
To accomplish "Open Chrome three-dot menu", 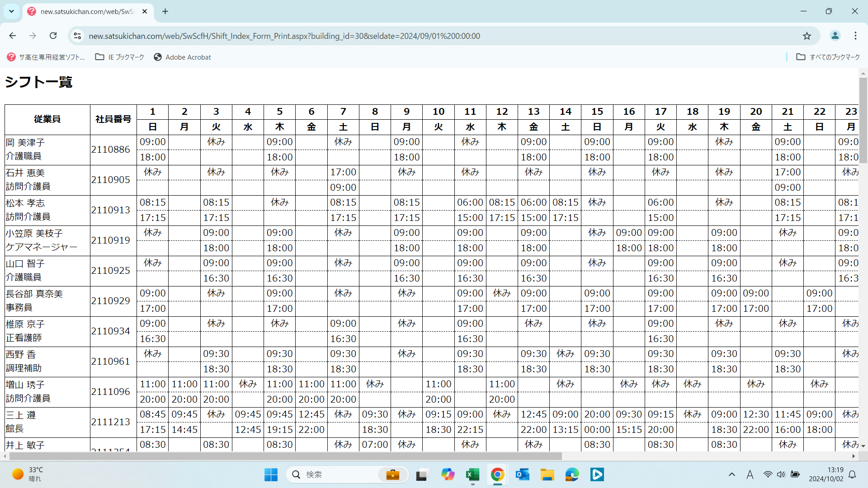I will [x=855, y=36].
